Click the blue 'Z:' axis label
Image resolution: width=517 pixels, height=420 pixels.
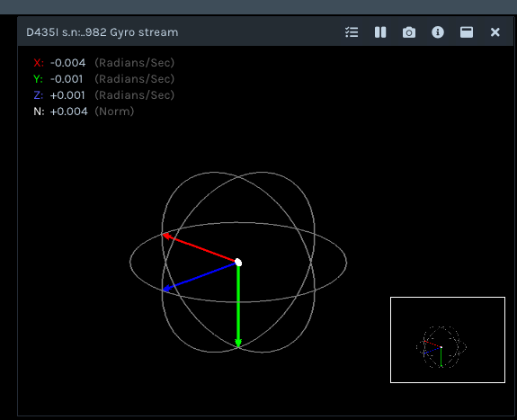[39, 95]
